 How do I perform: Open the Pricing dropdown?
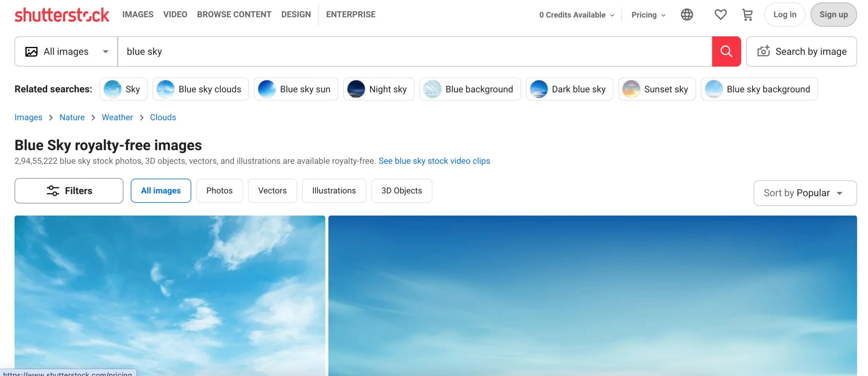(x=648, y=15)
